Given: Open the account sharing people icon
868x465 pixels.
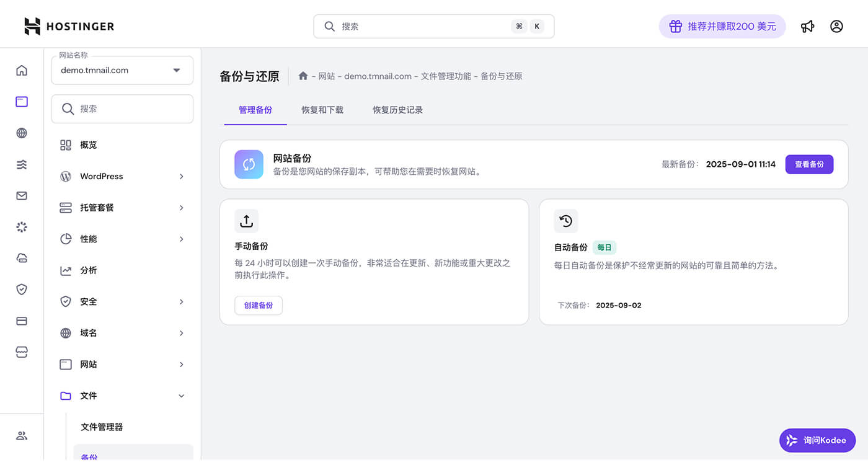Looking at the screenshot, I should coord(22,435).
